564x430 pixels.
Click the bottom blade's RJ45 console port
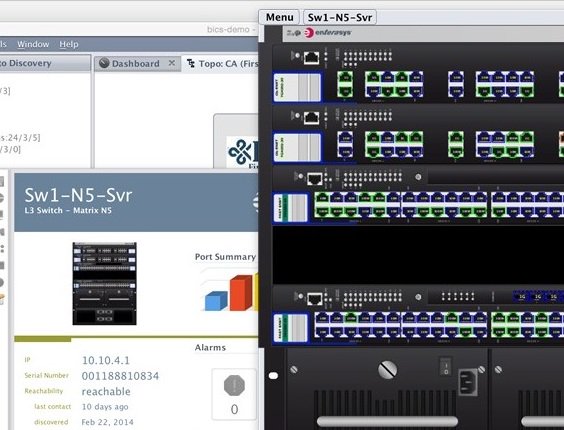point(315,299)
